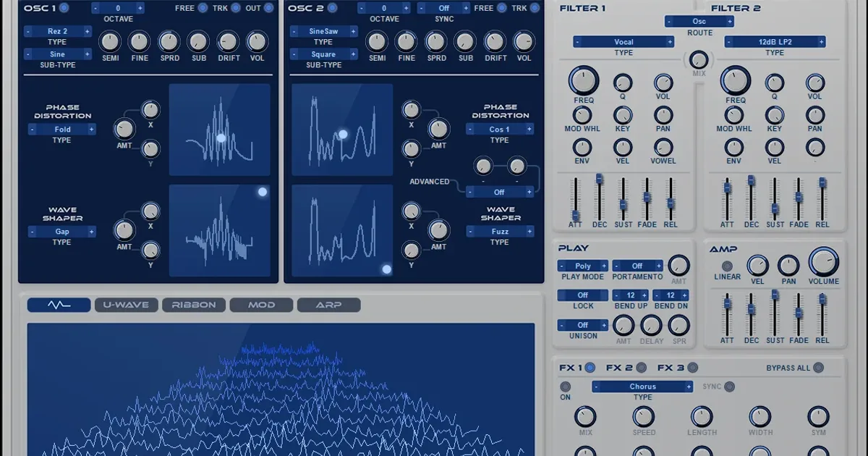
Task: Click the OSC 1 VOL knob
Action: click(x=258, y=41)
